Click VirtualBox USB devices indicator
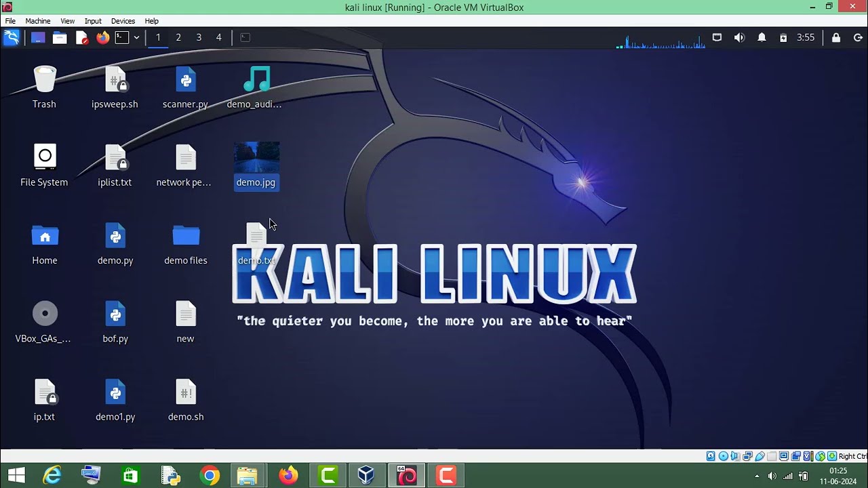 (x=759, y=456)
